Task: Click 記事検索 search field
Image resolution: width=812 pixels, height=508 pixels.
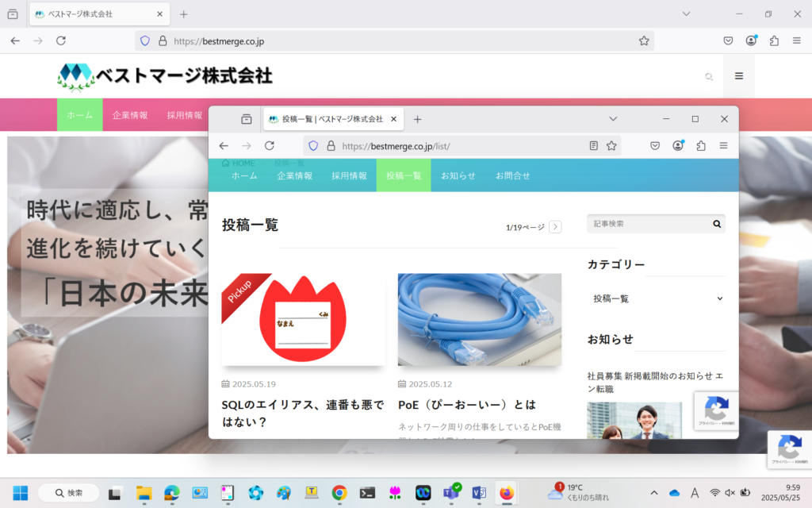Action: (x=649, y=224)
